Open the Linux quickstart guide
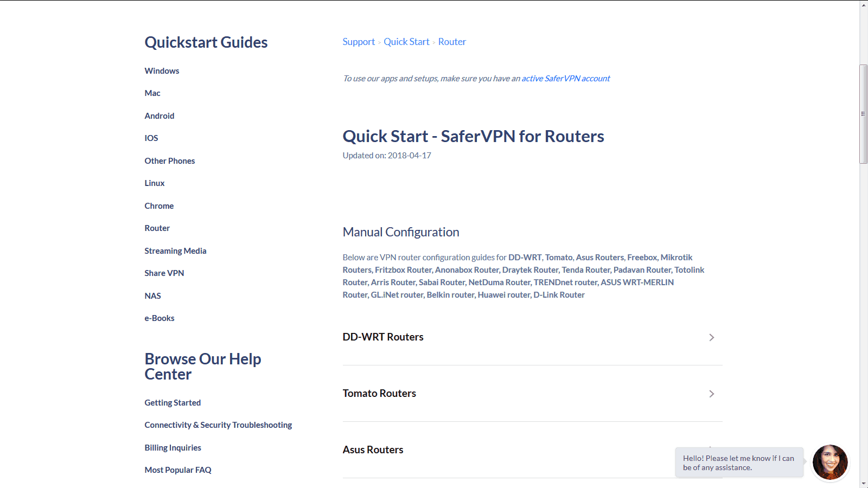Image resolution: width=868 pixels, height=488 pixels. click(x=155, y=183)
